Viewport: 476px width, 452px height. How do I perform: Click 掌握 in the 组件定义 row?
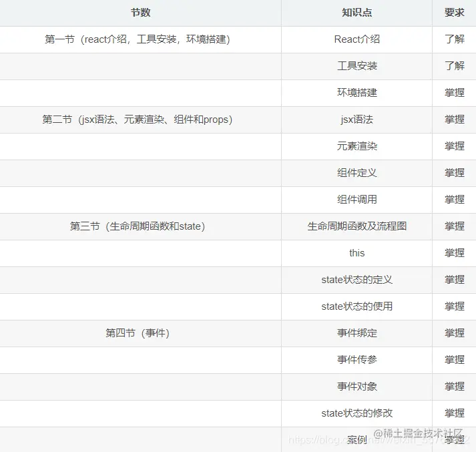454,173
